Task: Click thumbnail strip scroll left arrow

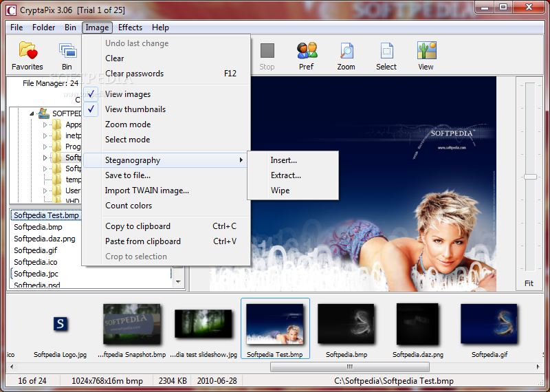Action: 12,367
